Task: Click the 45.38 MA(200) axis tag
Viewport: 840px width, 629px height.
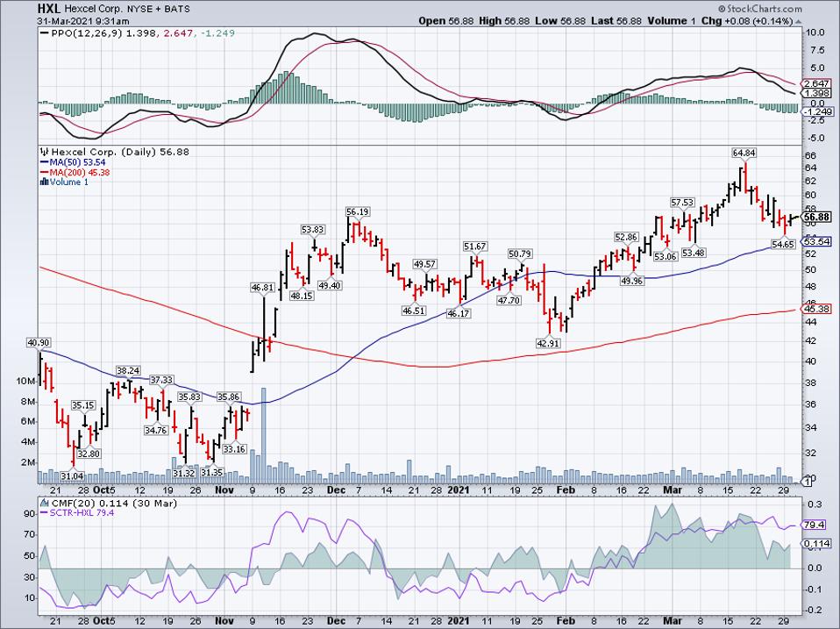Action: pyautogui.click(x=816, y=309)
